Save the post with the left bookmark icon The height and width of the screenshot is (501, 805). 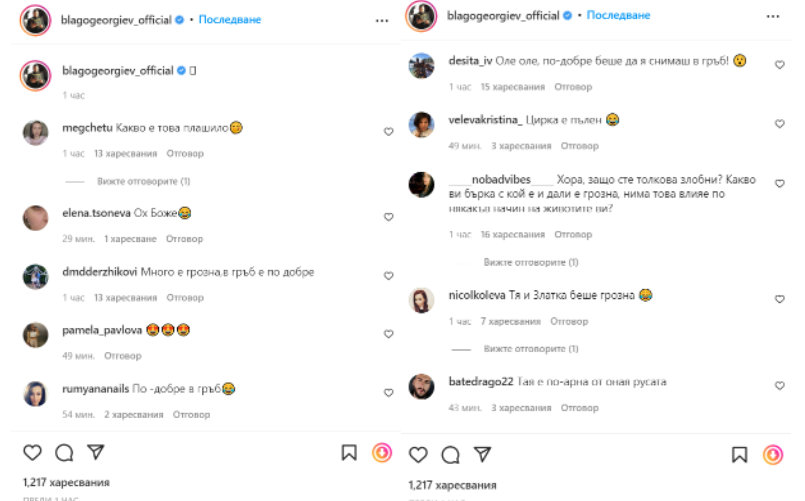349,453
